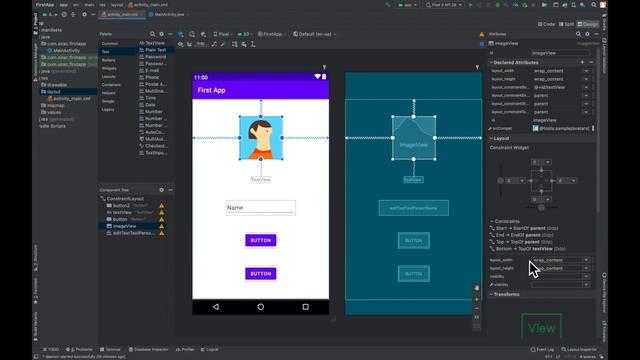Collapse the Layout section
This screenshot has width=640, height=360.
491,138
